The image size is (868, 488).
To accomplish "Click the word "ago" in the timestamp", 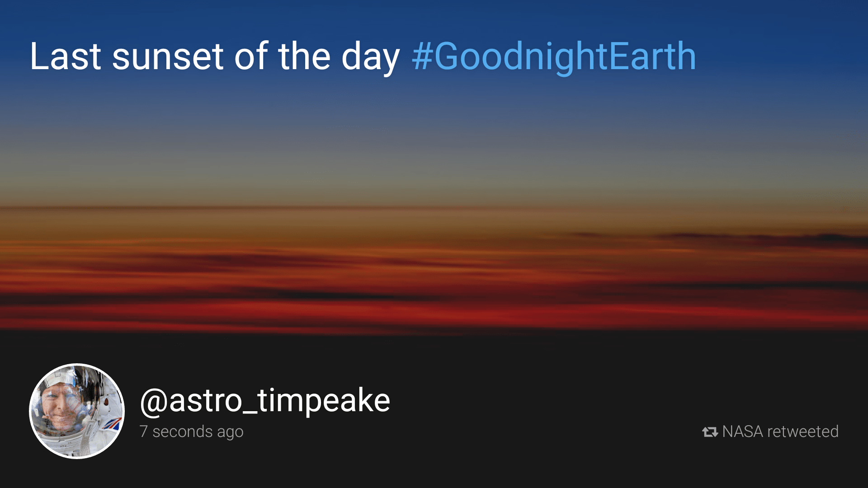I will [x=230, y=432].
